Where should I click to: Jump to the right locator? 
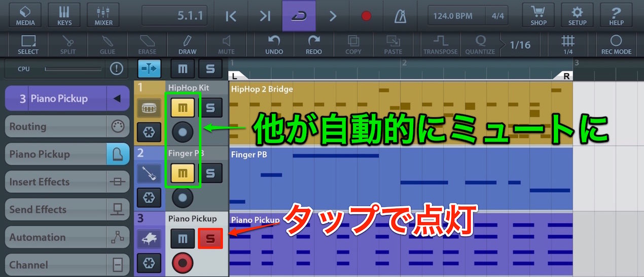click(x=265, y=16)
